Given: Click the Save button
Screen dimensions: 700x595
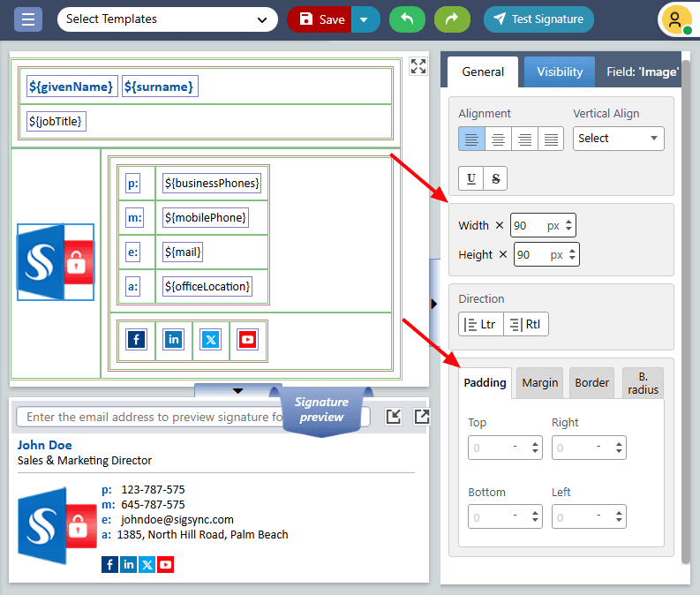Looking at the screenshot, I should [x=320, y=19].
